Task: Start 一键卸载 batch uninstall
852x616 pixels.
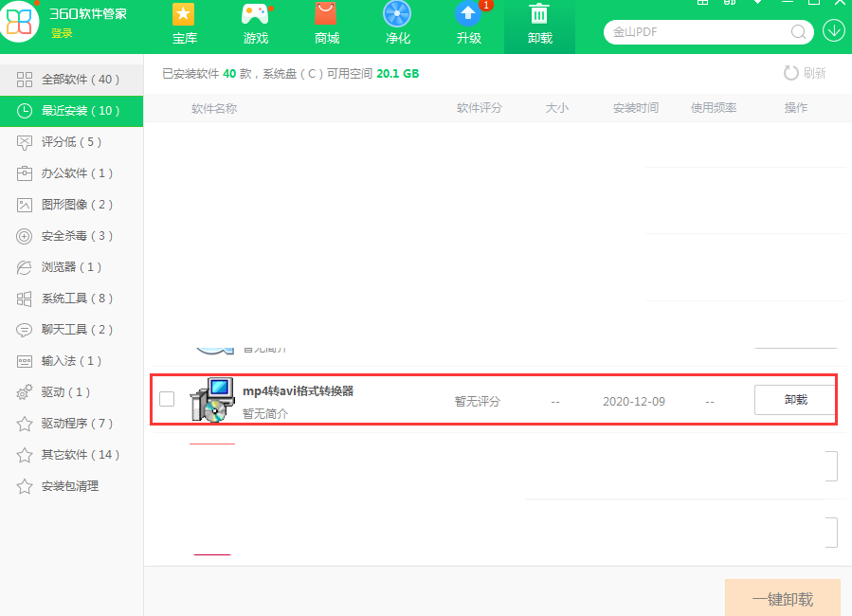Action: pos(782,597)
